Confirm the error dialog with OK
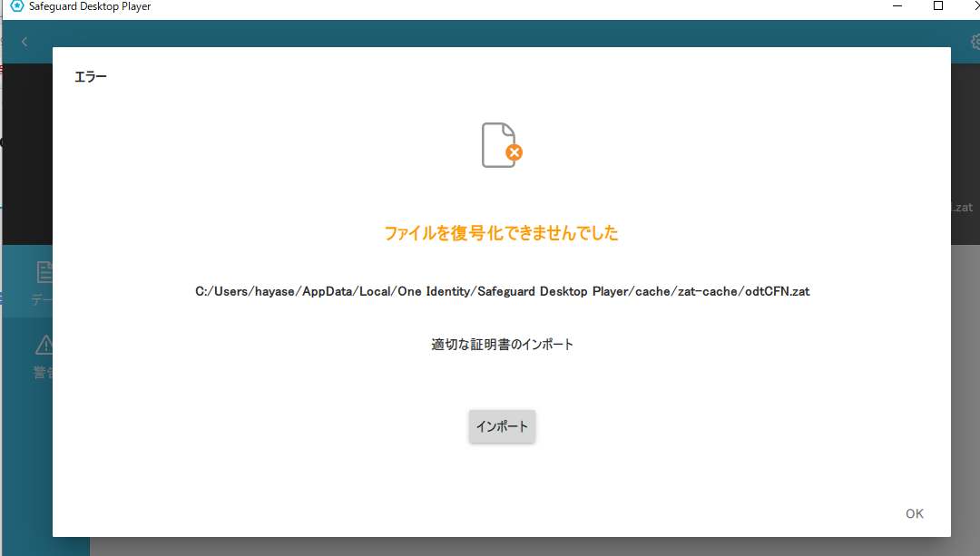The height and width of the screenshot is (556, 980). (915, 513)
